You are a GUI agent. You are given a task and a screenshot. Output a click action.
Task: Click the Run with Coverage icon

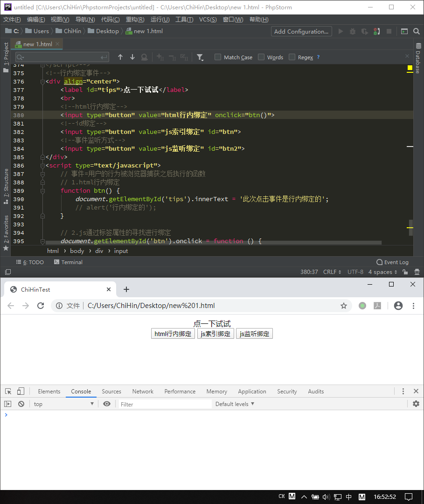pos(365,31)
